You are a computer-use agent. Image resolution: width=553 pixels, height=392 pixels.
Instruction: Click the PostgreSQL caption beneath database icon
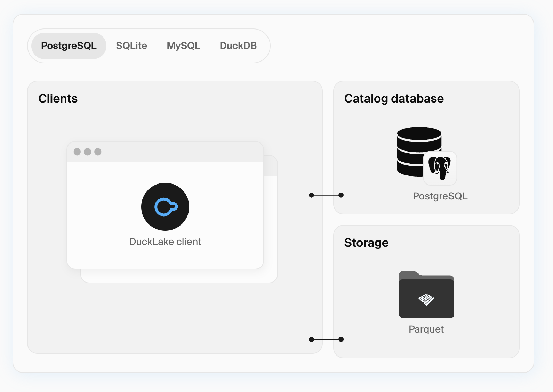click(x=440, y=196)
